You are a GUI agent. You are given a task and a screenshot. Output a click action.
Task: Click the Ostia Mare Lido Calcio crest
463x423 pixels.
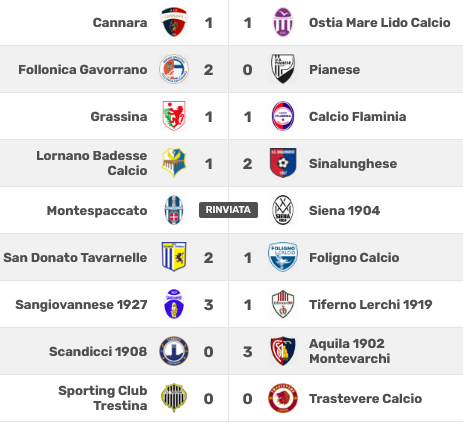[283, 22]
